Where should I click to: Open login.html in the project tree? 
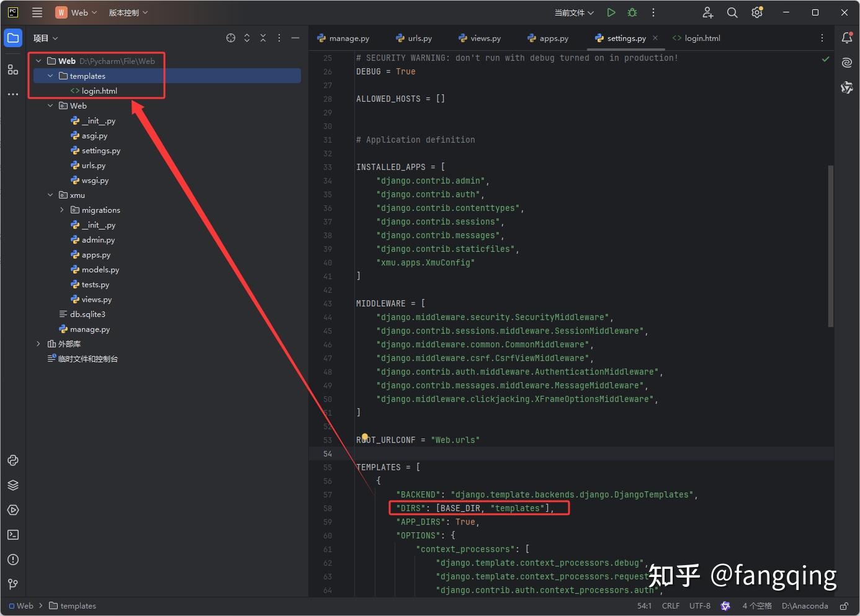click(x=99, y=91)
